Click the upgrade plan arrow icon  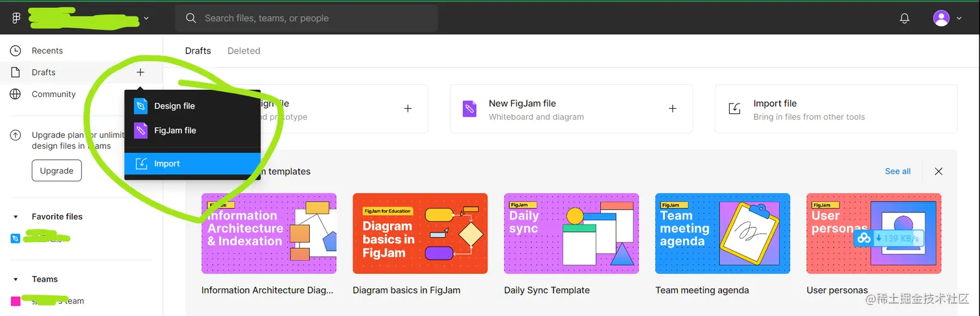click(16, 135)
